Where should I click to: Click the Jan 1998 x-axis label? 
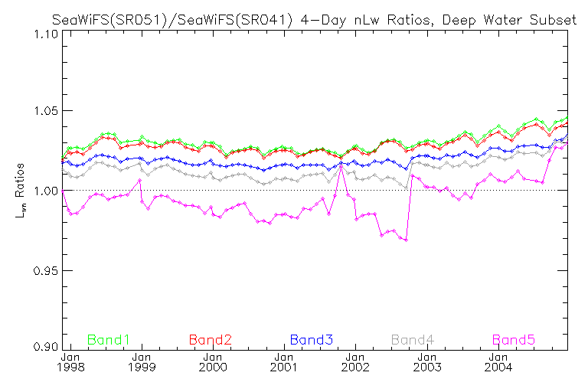pos(70,362)
